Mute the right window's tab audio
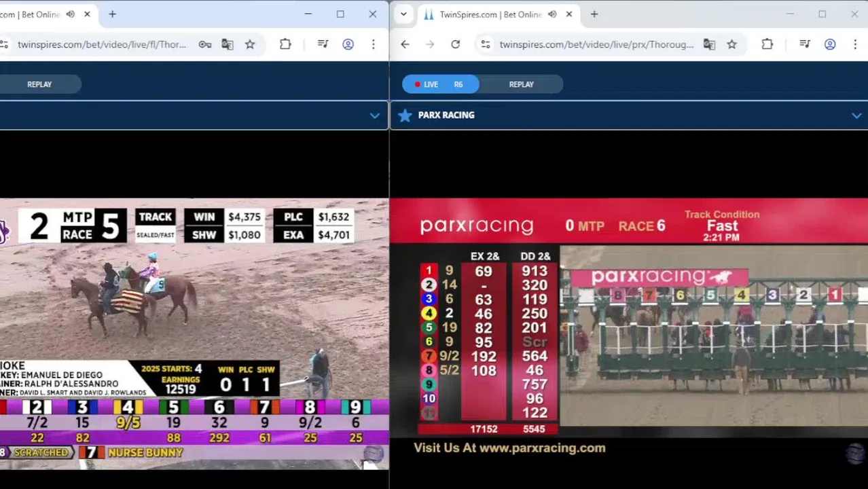868x489 pixels. click(x=552, y=14)
